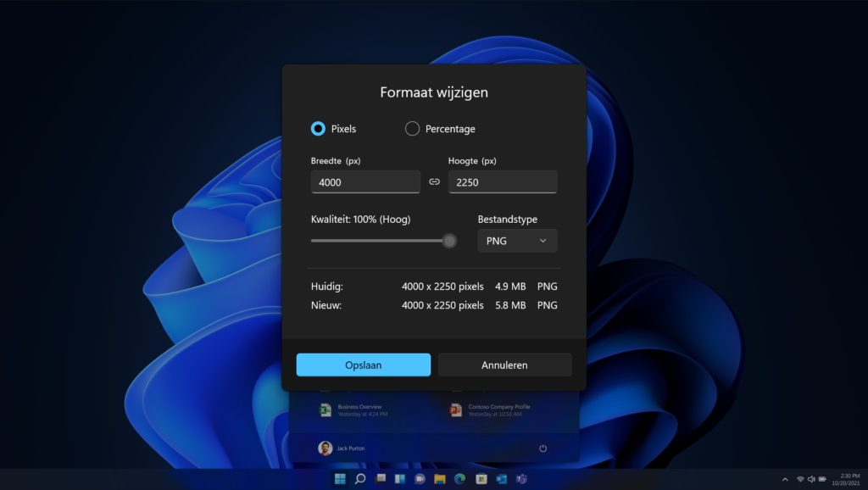Open the Bestandstype PNG dropdown
Image resolution: width=868 pixels, height=490 pixels.
click(x=517, y=241)
